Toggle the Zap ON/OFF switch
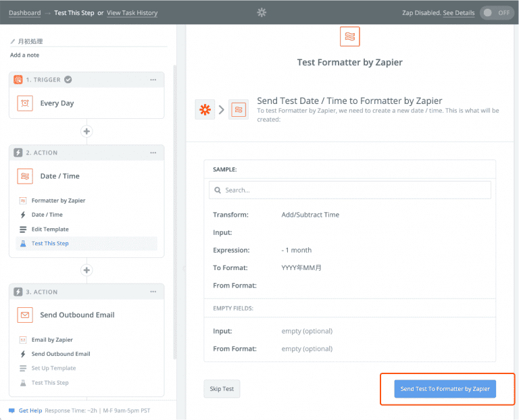Screen dimensions: 519x420 tap(495, 13)
